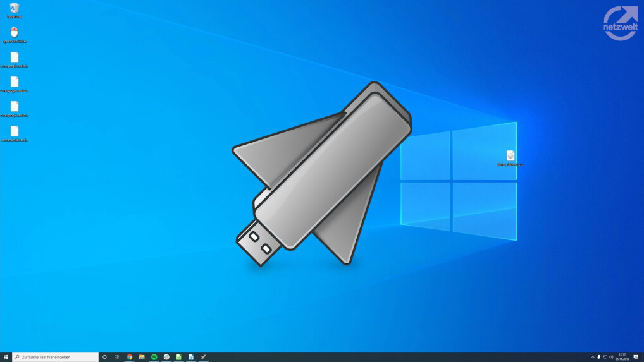Select the bottom file icon in left column
The width and height of the screenshot is (644, 362).
tap(14, 131)
